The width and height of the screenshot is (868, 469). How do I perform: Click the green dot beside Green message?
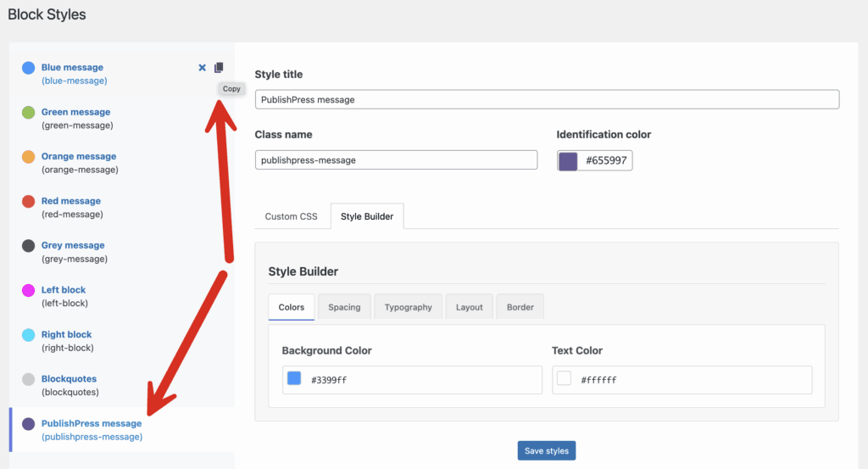[x=28, y=113]
